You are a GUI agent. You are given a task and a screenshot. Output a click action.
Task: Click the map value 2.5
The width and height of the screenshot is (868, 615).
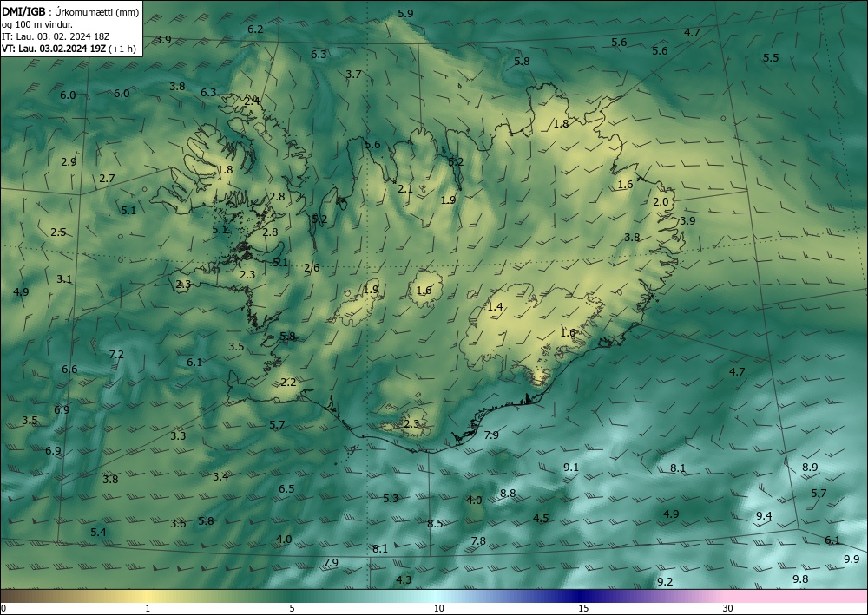[x=58, y=232]
